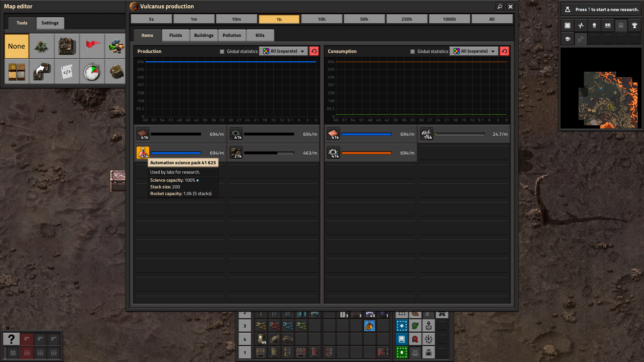Open Consumption quality dropdown arrow
Viewport: 644px width, 362px height.
point(493,51)
